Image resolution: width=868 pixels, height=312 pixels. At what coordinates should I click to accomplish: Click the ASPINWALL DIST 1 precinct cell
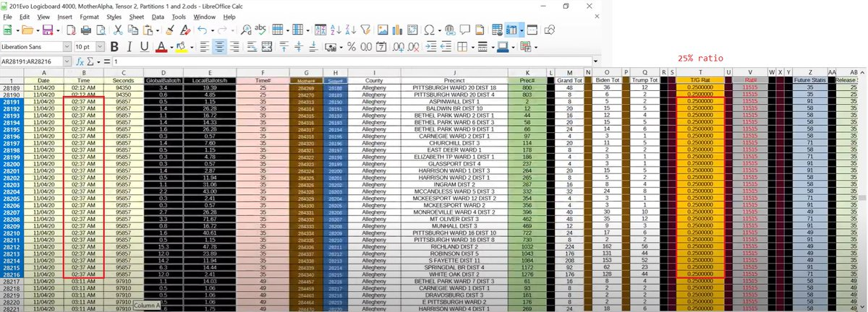(454, 102)
